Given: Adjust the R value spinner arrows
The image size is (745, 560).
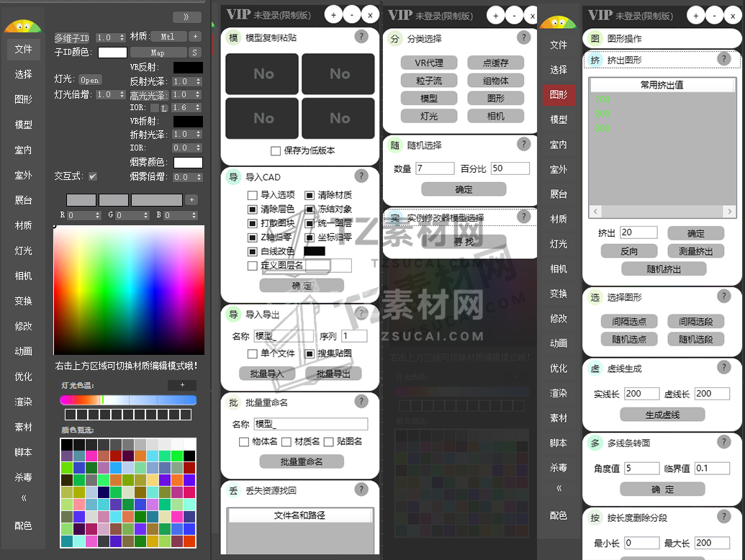Looking at the screenshot, I should click(x=98, y=215).
